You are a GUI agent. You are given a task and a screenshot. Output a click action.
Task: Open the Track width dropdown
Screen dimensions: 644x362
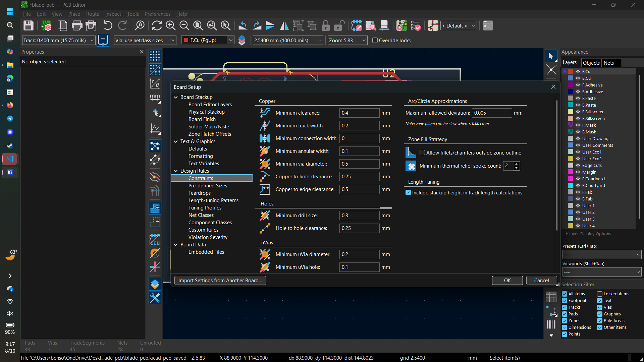(x=59, y=40)
